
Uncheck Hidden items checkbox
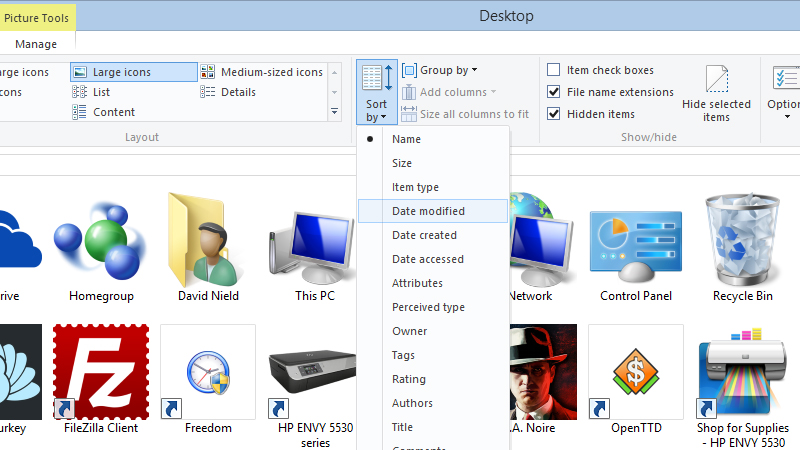[x=554, y=114]
